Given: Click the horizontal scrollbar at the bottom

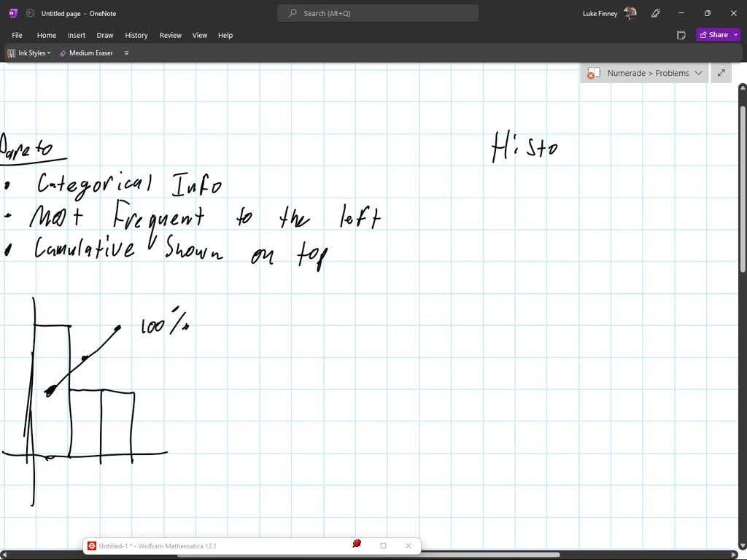Looking at the screenshot, I should [x=365, y=556].
